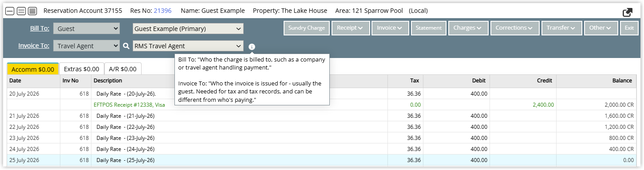Click the magnifier search icon beside Travel Agent
The width and height of the screenshot is (644, 170).
point(126,46)
